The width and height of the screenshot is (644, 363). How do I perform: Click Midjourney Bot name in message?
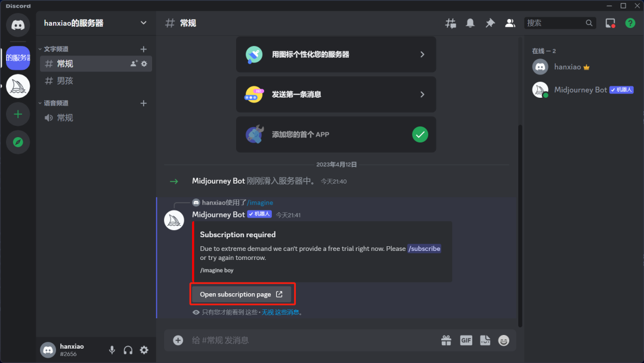218,215
